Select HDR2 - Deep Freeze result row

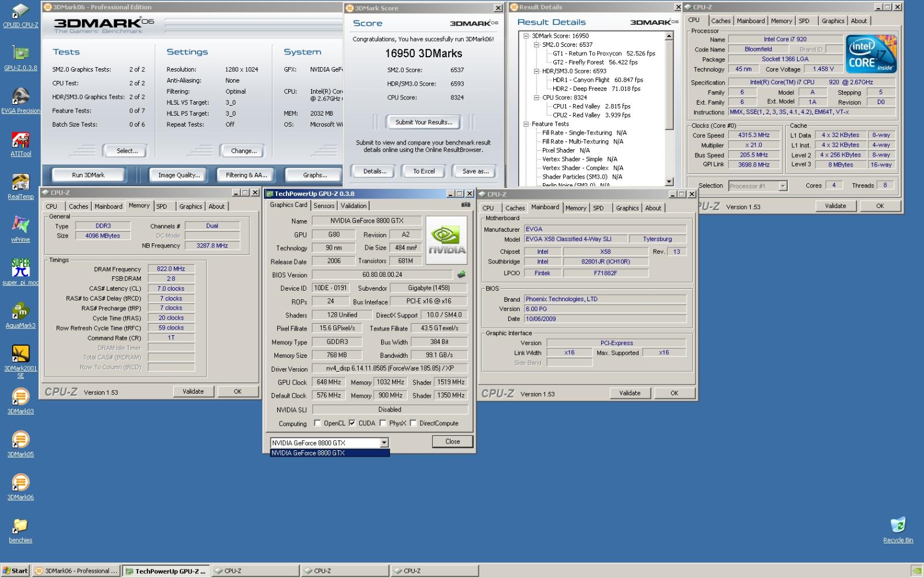click(x=598, y=88)
